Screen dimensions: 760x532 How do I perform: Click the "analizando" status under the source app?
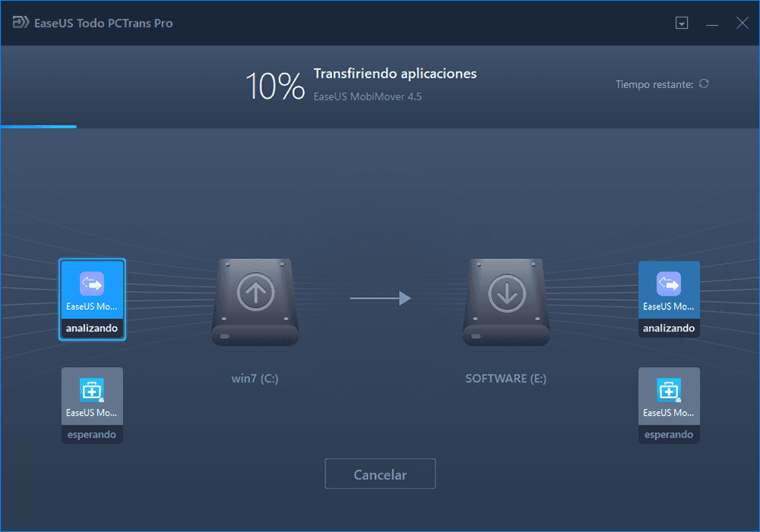pos(92,328)
